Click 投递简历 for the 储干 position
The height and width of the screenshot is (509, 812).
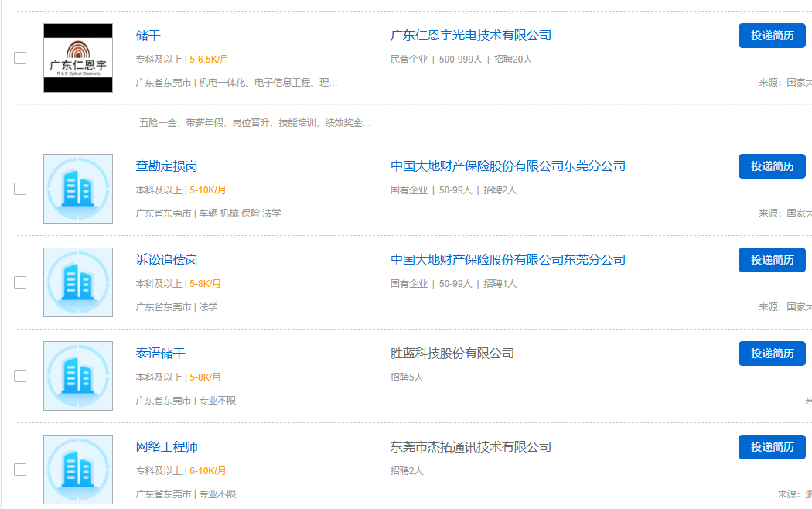click(772, 36)
